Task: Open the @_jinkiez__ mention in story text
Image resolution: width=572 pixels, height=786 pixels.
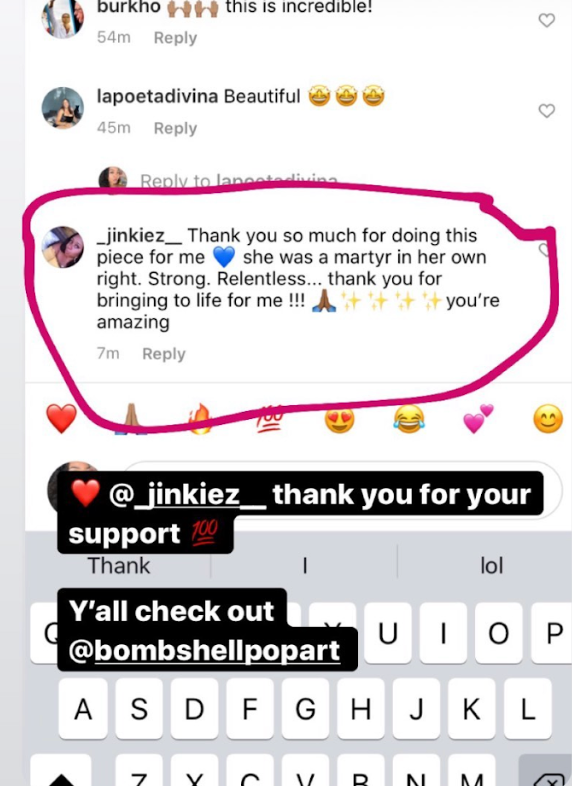Action: click(x=187, y=495)
